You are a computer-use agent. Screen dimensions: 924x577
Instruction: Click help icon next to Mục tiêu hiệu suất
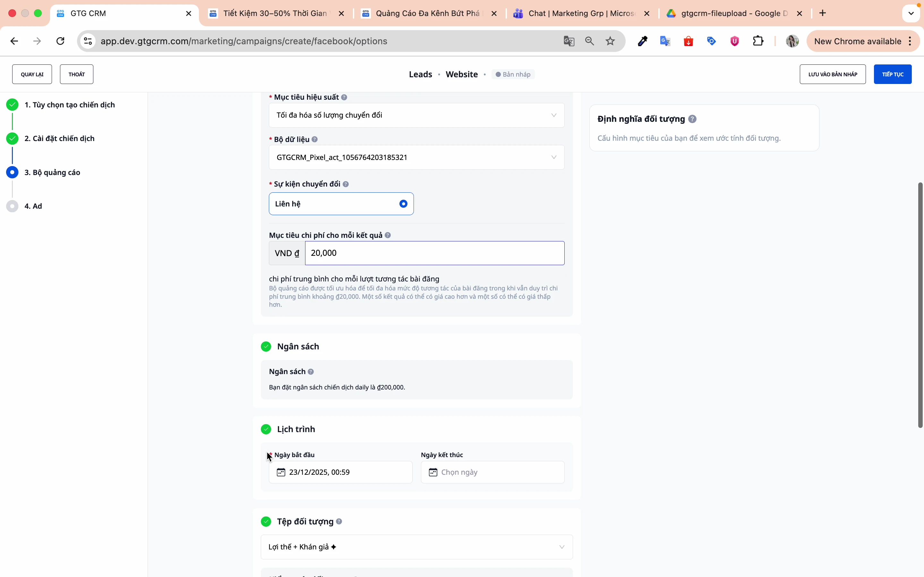pos(344,97)
